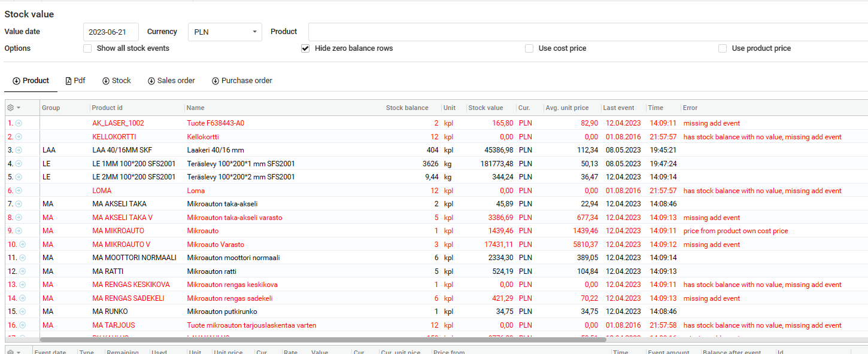Tick the Use product price checkbox
The height and width of the screenshot is (354, 868).
point(723,48)
